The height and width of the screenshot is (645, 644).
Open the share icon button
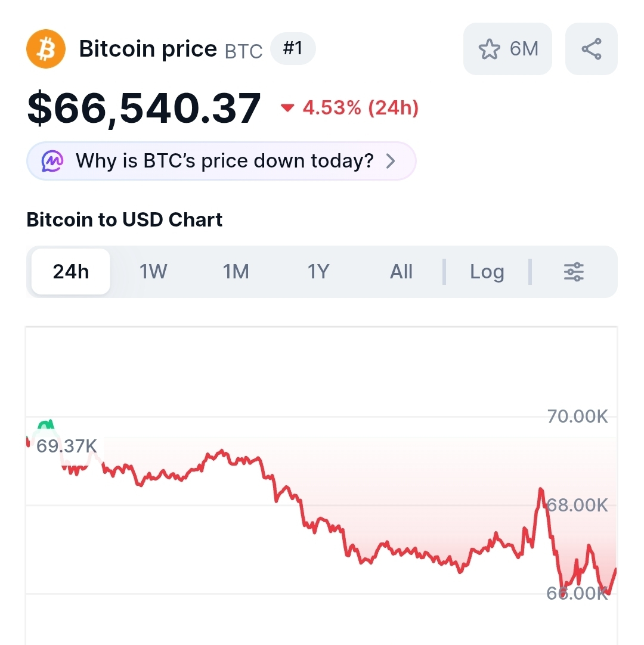point(591,49)
